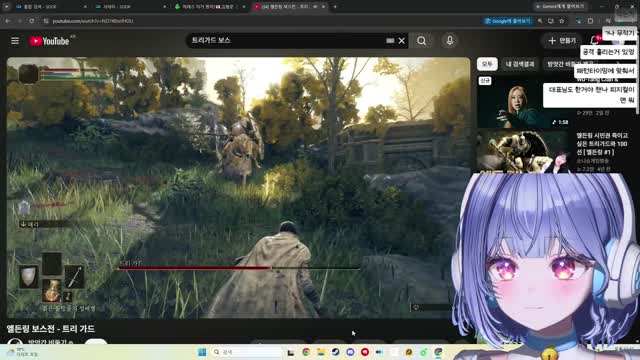Switch to the third browser tab with green icon
Viewport: 640px width, 360px height.
tap(210, 7)
